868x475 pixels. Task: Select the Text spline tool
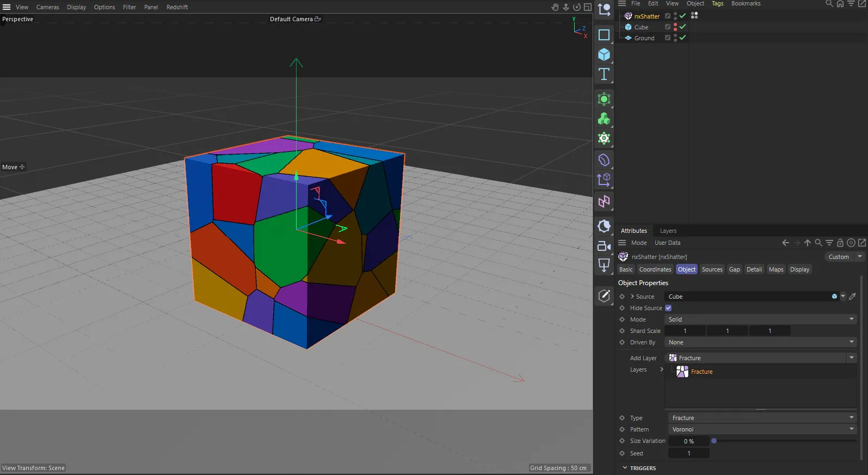coord(604,74)
